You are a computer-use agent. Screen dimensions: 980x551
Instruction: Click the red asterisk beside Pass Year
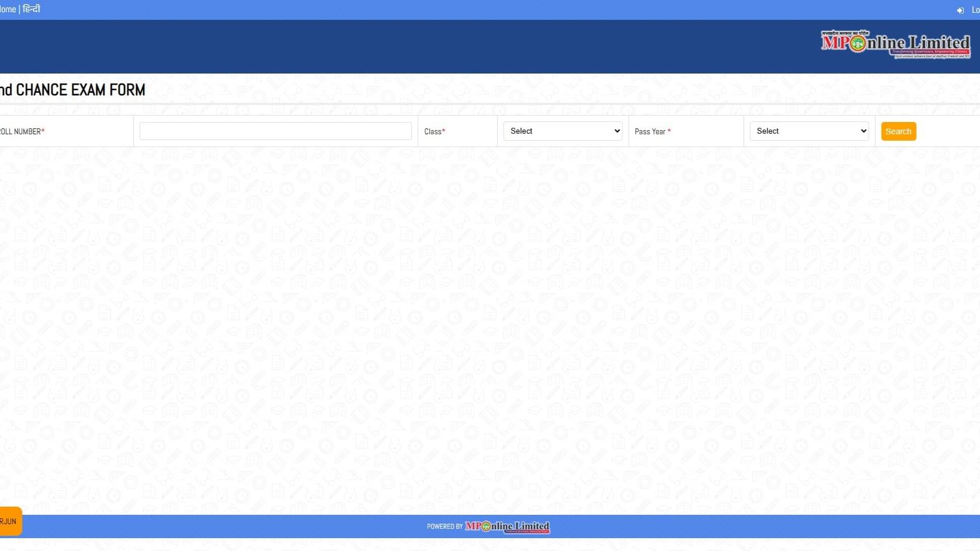[669, 131]
